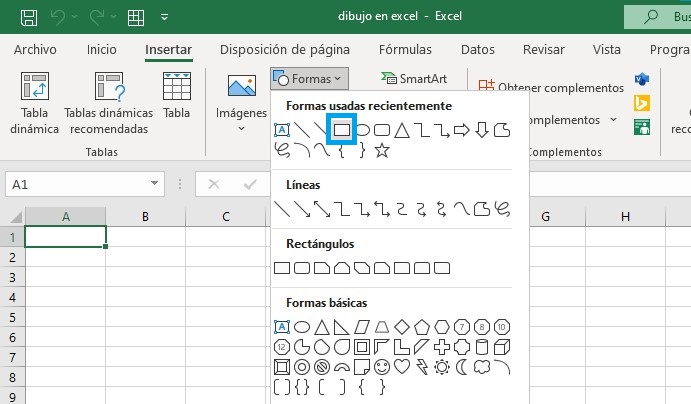Click the Select All corner triangle
The width and height of the screenshot is (691, 404).
(16, 217)
